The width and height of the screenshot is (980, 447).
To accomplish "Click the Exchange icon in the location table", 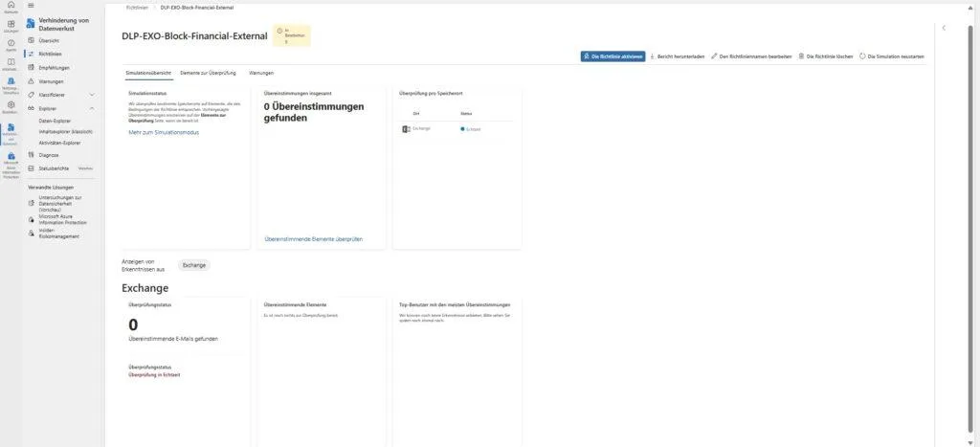I will coord(407,128).
